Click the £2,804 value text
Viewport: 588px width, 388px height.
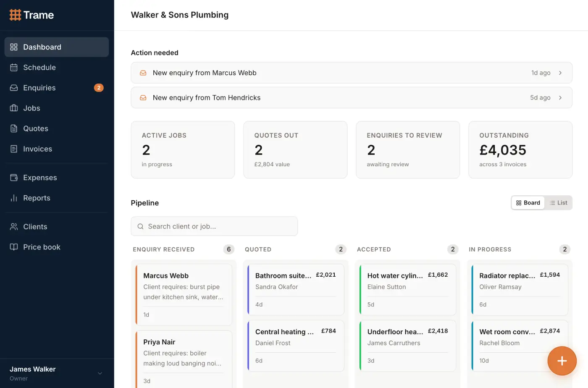point(272,165)
